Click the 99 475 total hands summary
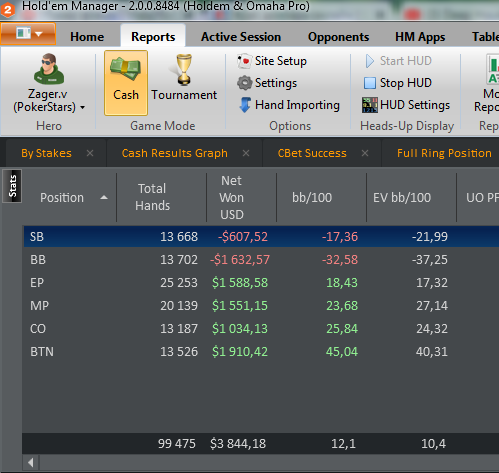The width and height of the screenshot is (499, 473). coord(177,444)
